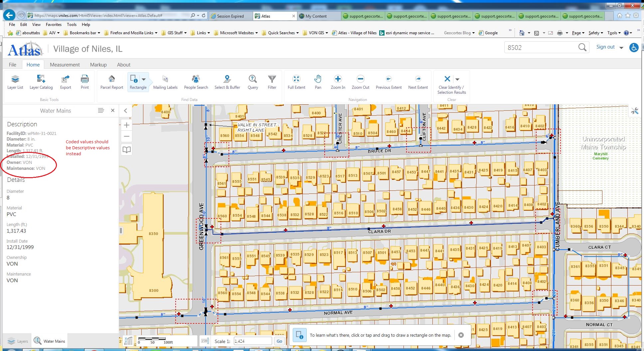644x351 pixels.
Task: Open the accessibility options icon
Action: click(x=634, y=48)
